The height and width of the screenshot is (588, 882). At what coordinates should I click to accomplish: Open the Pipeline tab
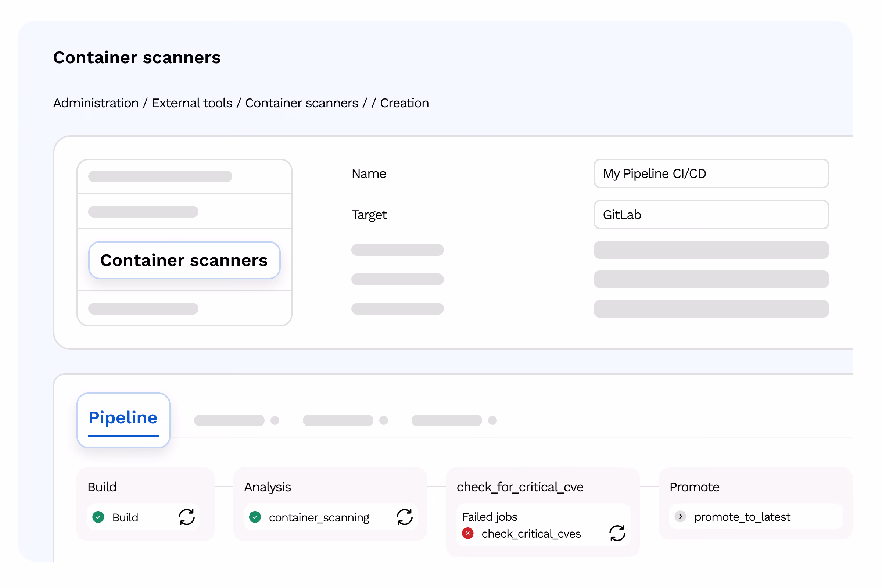(x=123, y=420)
